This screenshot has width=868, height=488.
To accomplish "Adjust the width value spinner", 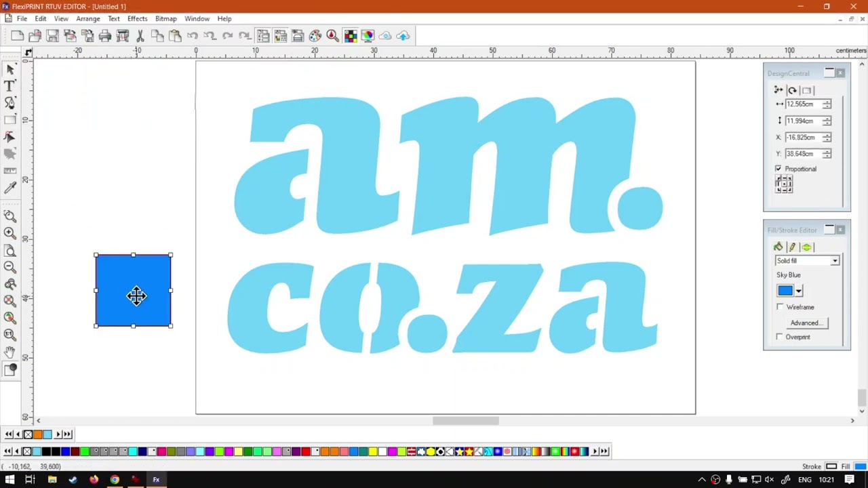I will (827, 104).
